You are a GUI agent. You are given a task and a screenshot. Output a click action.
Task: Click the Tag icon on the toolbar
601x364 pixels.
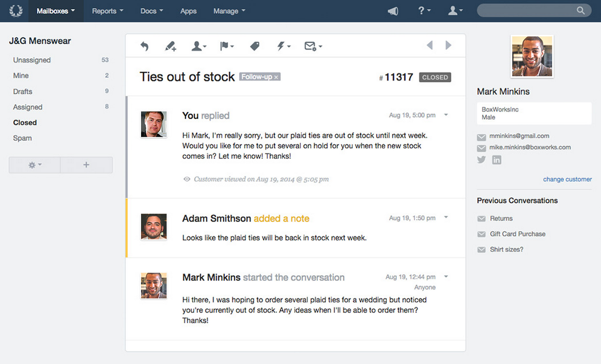click(x=254, y=46)
